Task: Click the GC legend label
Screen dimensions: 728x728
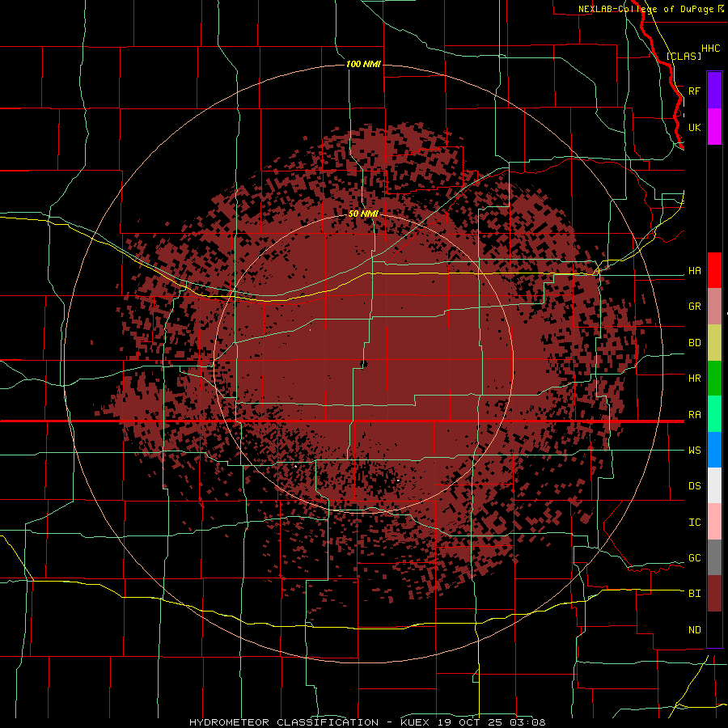Action: point(694,558)
